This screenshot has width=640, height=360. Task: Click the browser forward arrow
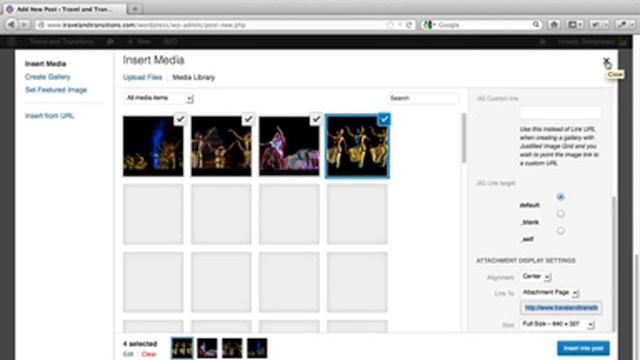click(x=24, y=25)
